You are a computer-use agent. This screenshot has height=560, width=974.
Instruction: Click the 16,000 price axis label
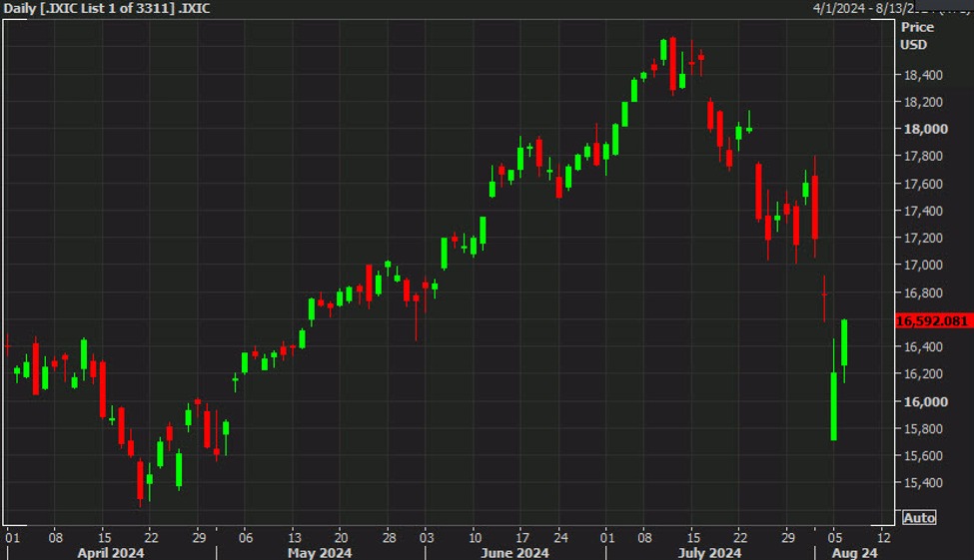coord(925,401)
